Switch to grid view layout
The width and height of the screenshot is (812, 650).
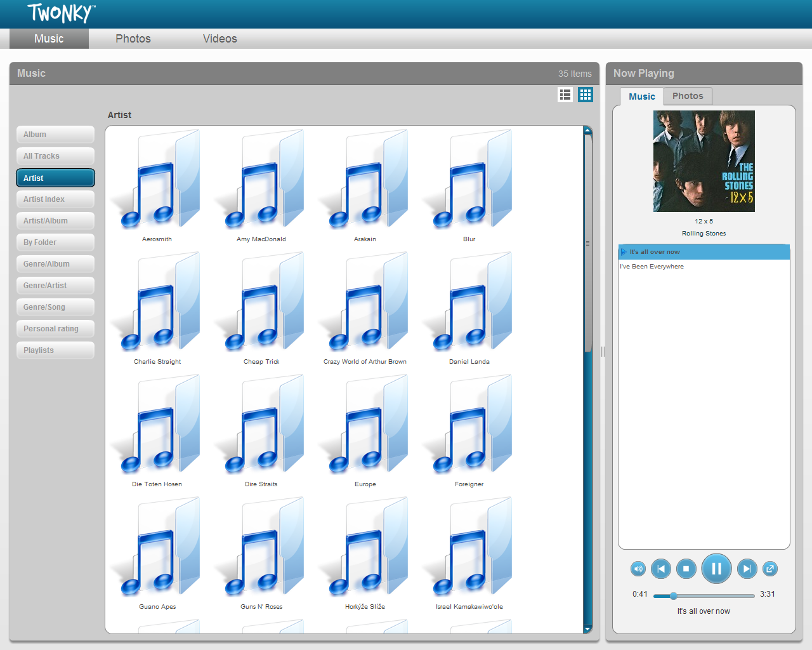586,95
